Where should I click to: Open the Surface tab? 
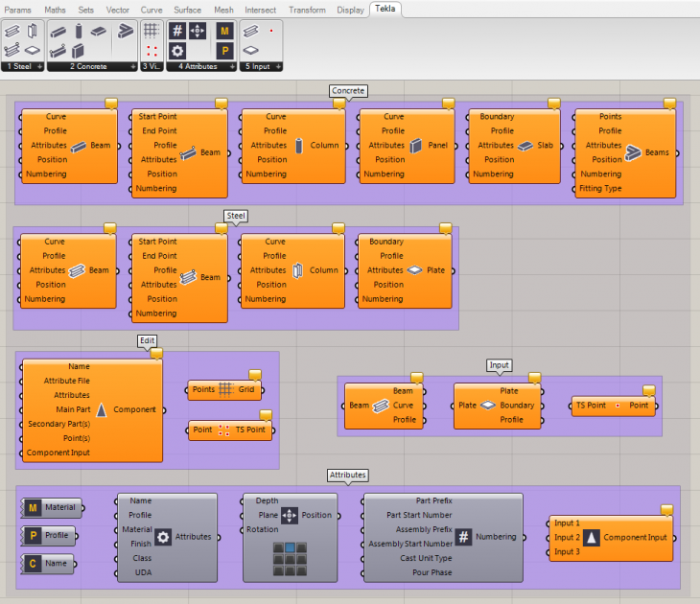pyautogui.click(x=188, y=10)
